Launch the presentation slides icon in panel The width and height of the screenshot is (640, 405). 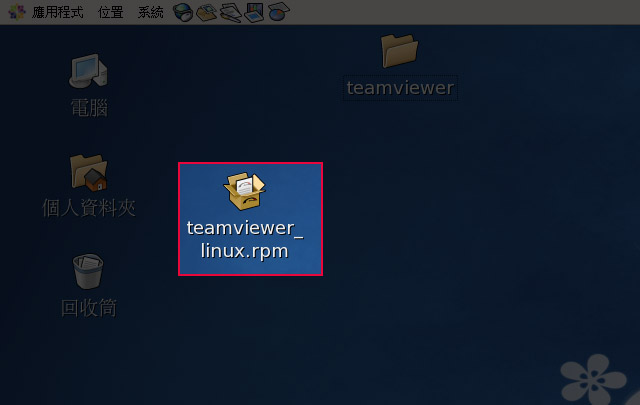[x=254, y=12]
